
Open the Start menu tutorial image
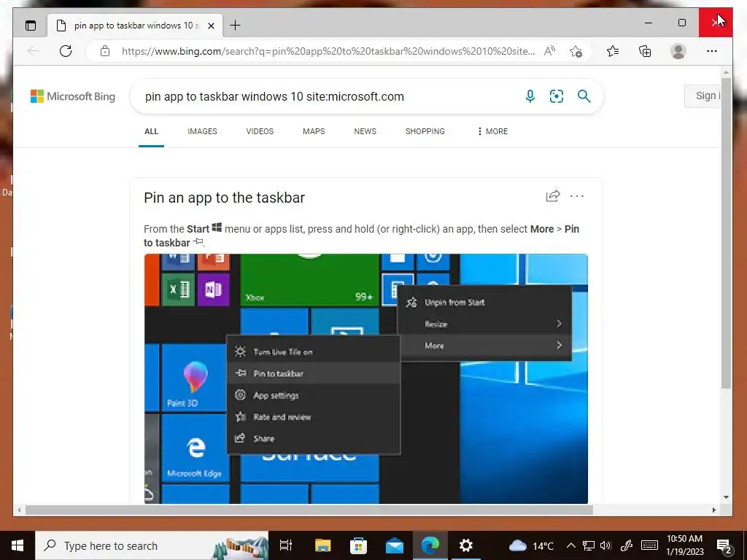click(x=366, y=378)
